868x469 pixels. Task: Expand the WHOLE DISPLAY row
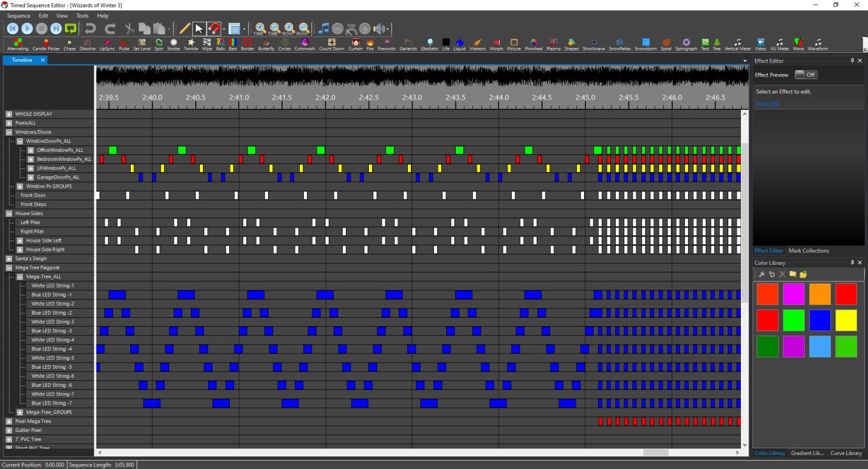(9, 114)
